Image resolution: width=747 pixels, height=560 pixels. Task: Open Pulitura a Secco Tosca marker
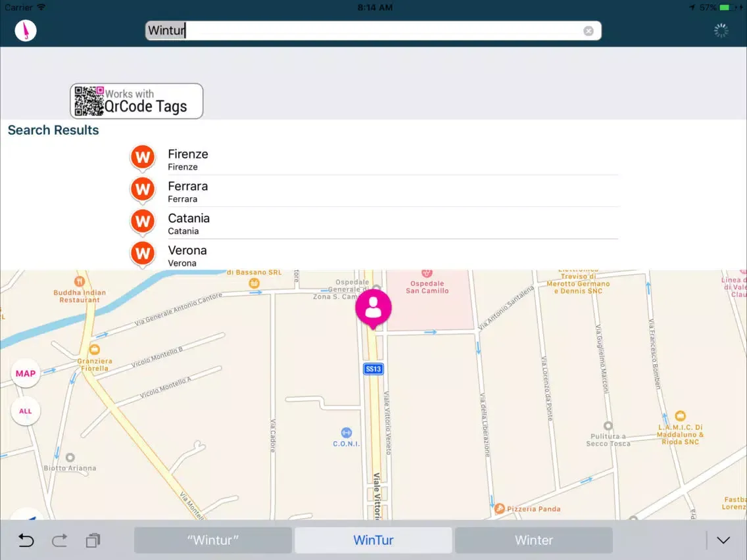608,426
